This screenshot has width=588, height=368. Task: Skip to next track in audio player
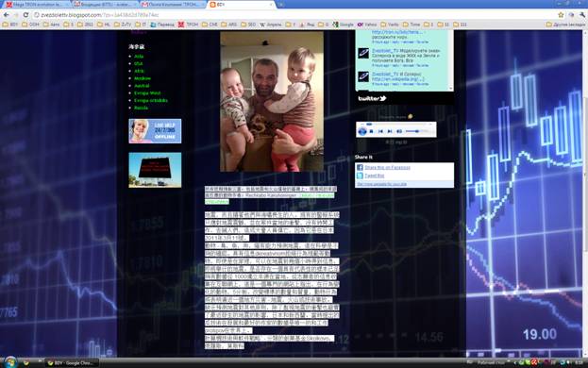coord(390,131)
